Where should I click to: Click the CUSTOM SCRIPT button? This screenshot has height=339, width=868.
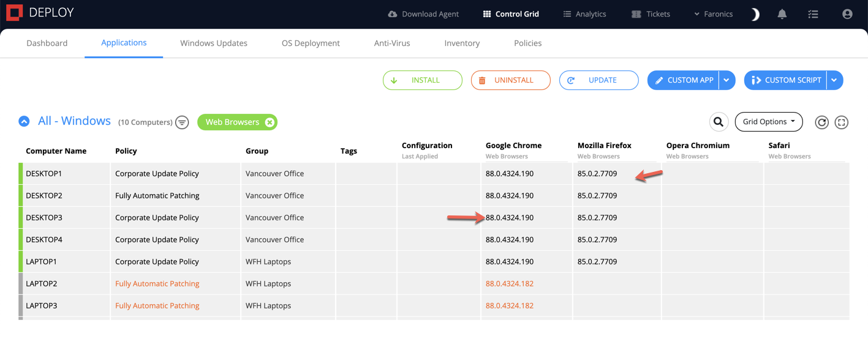(785, 80)
